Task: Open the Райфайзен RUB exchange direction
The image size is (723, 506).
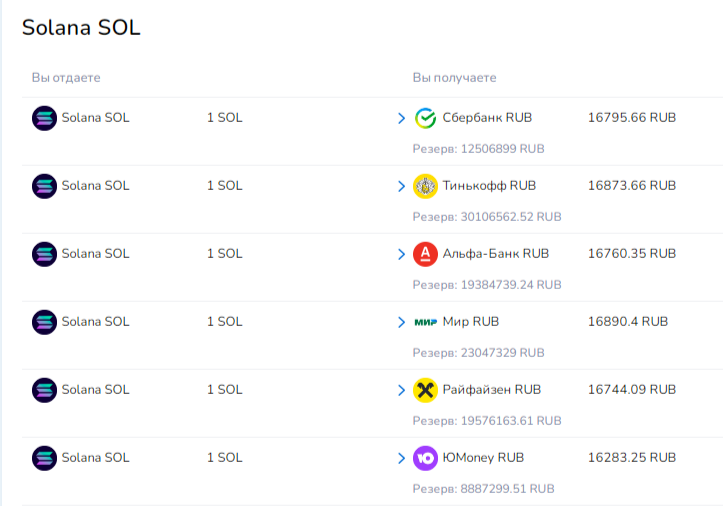Action: pos(492,389)
